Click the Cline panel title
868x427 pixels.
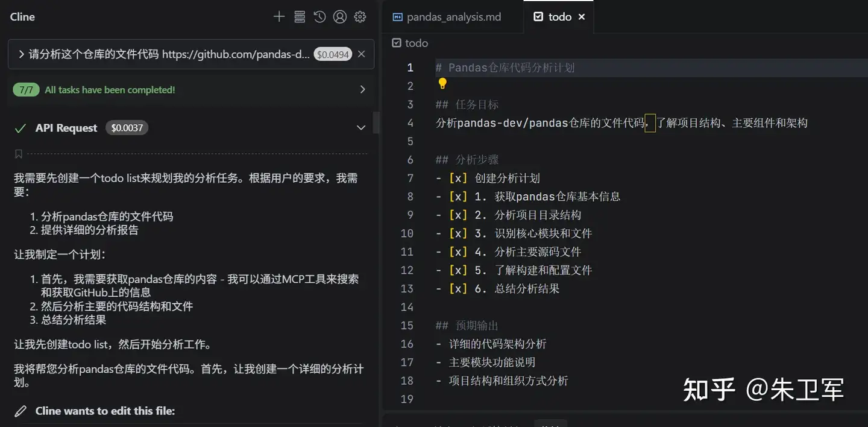click(22, 17)
